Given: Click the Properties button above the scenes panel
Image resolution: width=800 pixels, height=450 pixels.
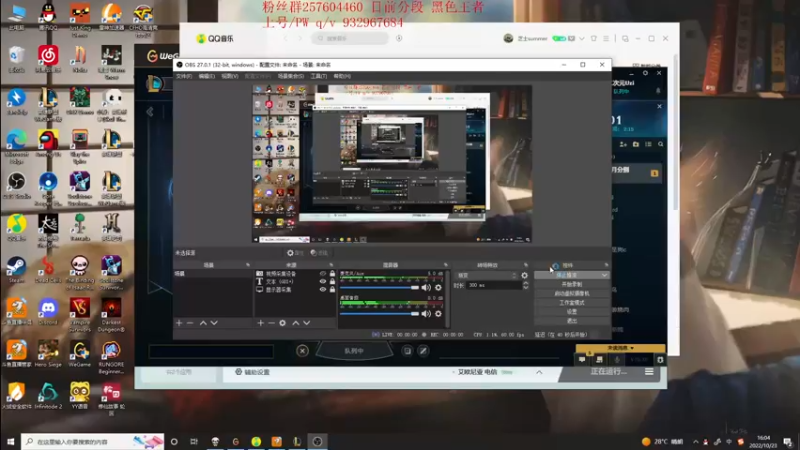Looking at the screenshot, I should (x=295, y=253).
